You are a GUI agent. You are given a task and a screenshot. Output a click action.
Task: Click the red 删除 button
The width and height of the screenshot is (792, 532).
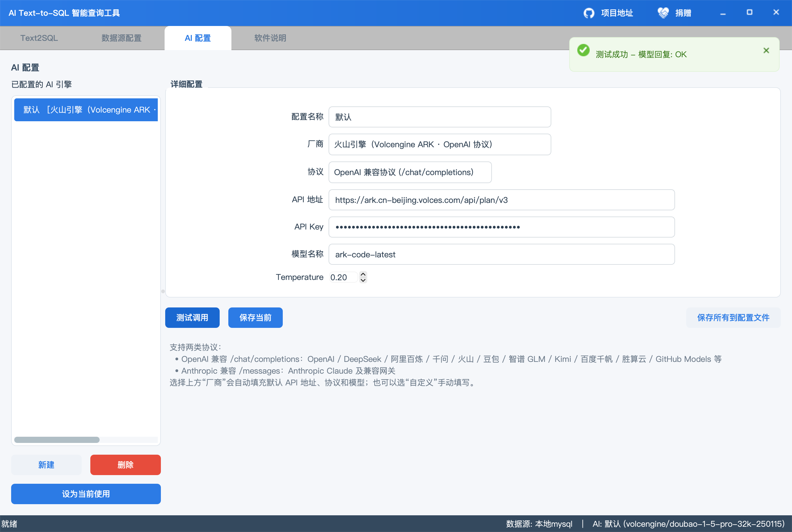125,465
